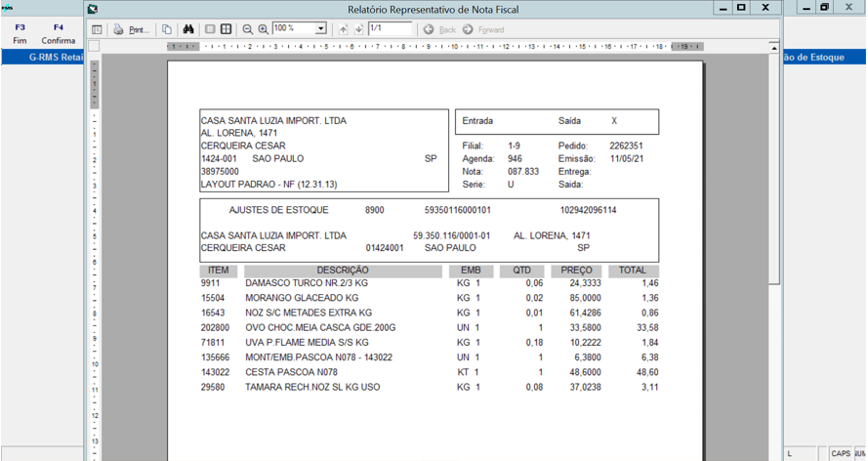This screenshot has height=461, width=868.
Task: Click F4 Confirma in background window
Action: [x=59, y=34]
